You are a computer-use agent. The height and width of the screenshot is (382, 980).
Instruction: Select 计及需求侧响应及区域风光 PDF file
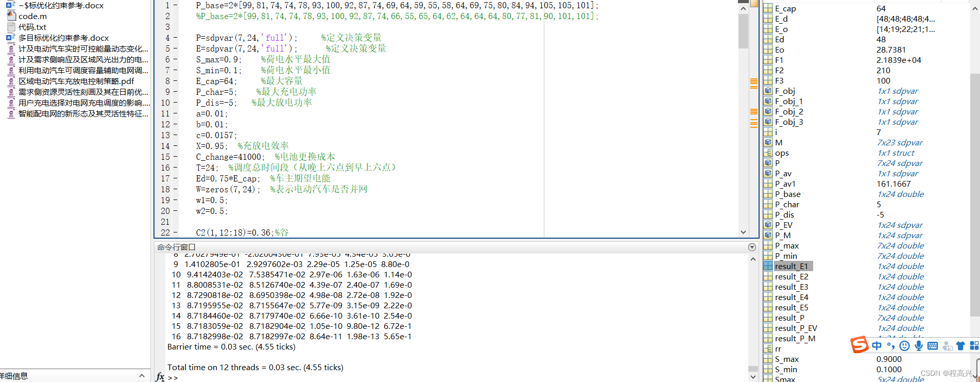(83, 59)
